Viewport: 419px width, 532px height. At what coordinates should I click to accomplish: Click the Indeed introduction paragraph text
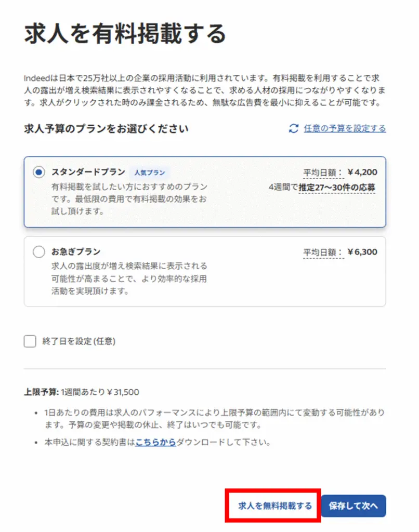pyautogui.click(x=205, y=91)
